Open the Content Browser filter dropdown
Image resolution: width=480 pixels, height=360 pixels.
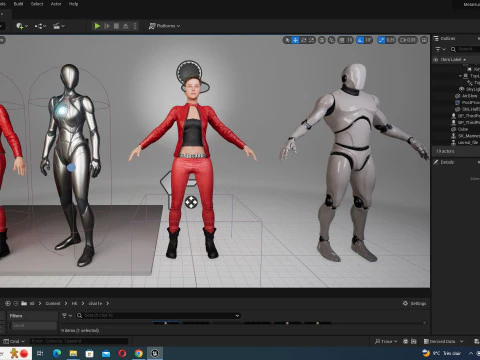[x=67, y=315]
